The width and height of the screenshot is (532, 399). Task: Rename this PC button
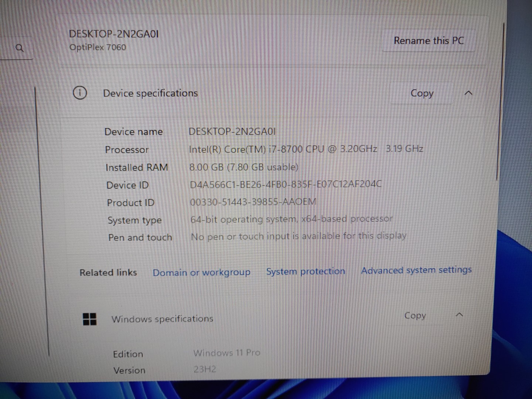coord(429,41)
